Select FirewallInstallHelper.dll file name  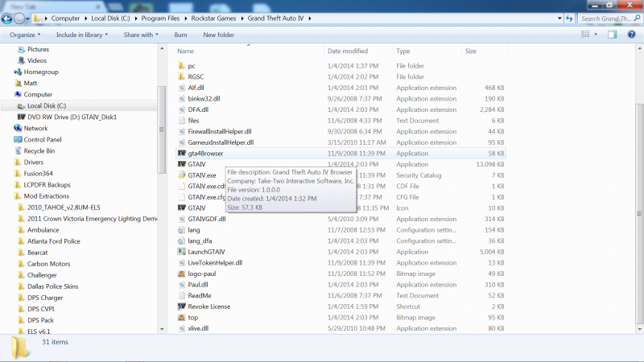[219, 131]
